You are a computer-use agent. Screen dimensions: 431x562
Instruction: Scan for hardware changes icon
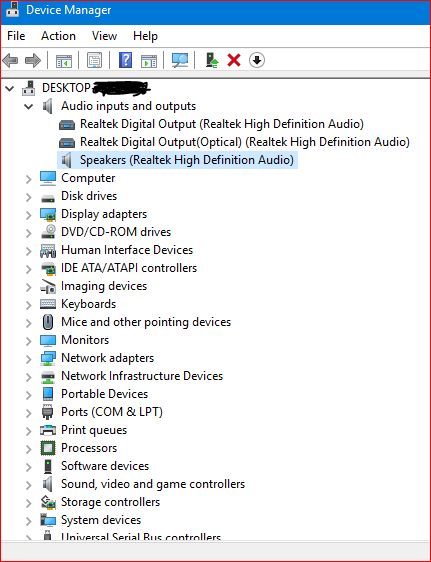coord(179,60)
